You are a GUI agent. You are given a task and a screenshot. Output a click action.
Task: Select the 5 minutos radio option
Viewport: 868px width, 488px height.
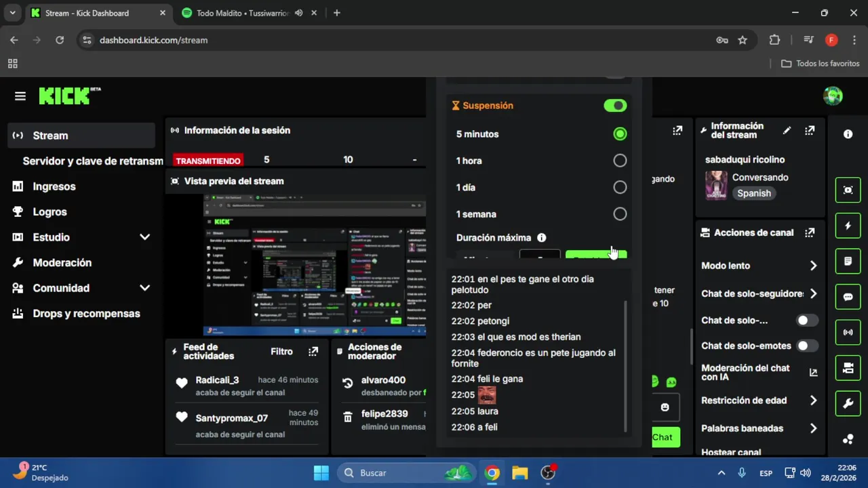pyautogui.click(x=620, y=134)
